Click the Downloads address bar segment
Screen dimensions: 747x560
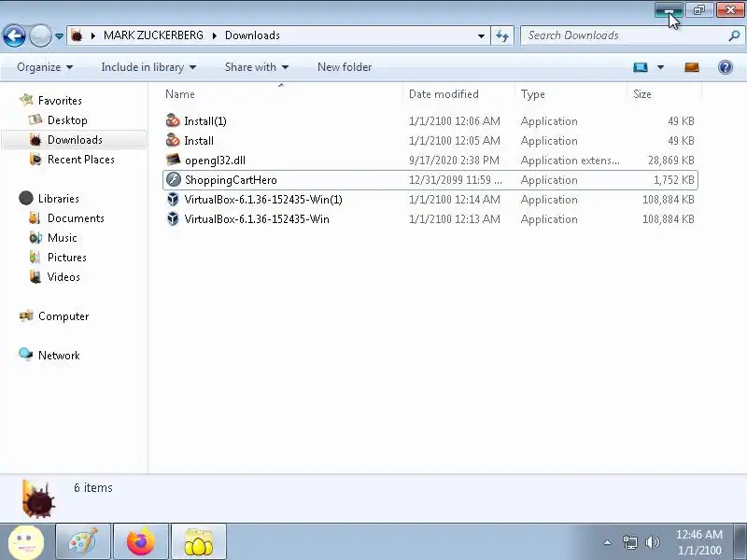(x=252, y=35)
